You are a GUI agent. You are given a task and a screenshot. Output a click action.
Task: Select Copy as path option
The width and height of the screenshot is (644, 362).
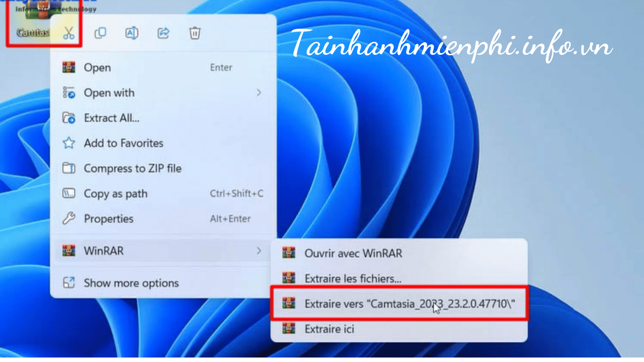pyautogui.click(x=115, y=194)
